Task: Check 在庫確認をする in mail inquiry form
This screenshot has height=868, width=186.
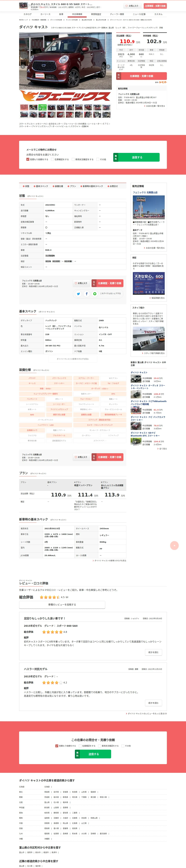Action: 52,159
